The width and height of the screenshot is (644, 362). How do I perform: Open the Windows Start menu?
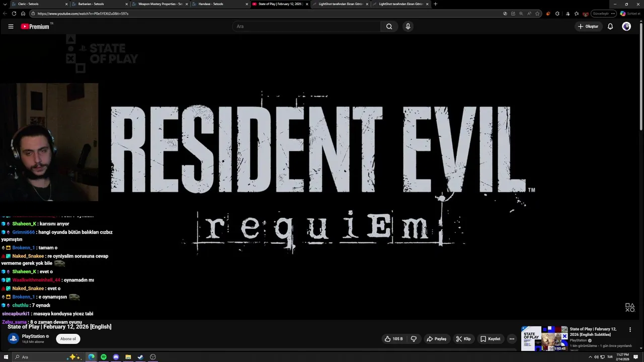[6, 357]
